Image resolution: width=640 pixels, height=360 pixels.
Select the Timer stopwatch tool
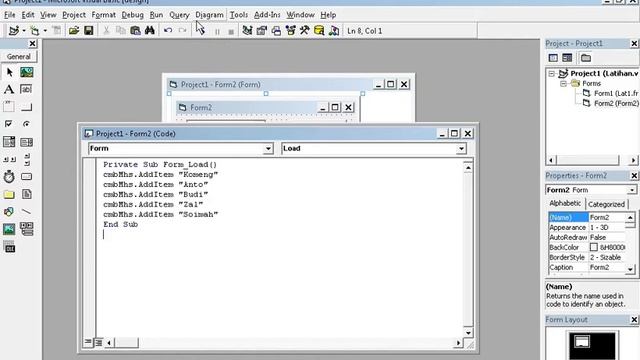[x=9, y=177]
